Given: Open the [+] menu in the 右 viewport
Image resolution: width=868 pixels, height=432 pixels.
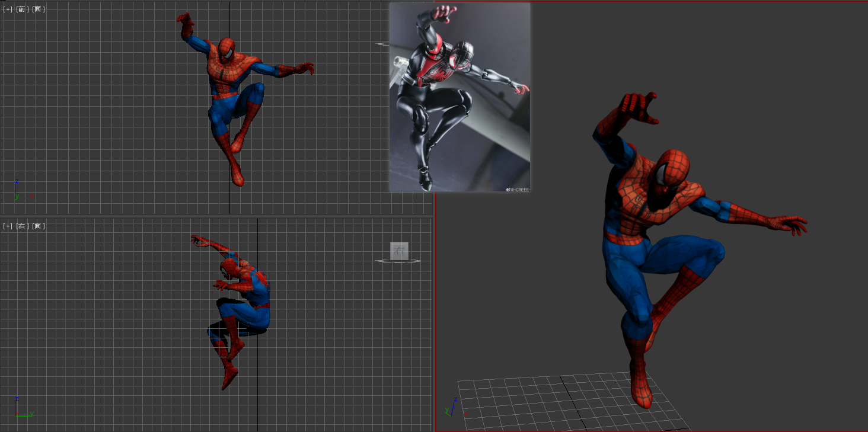Looking at the screenshot, I should coord(8,226).
